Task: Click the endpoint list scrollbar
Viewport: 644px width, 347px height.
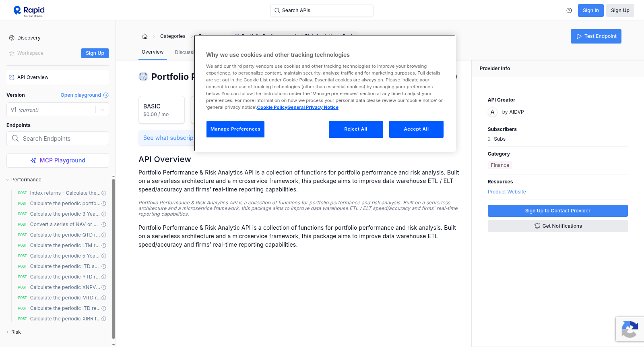Action: (x=114, y=259)
